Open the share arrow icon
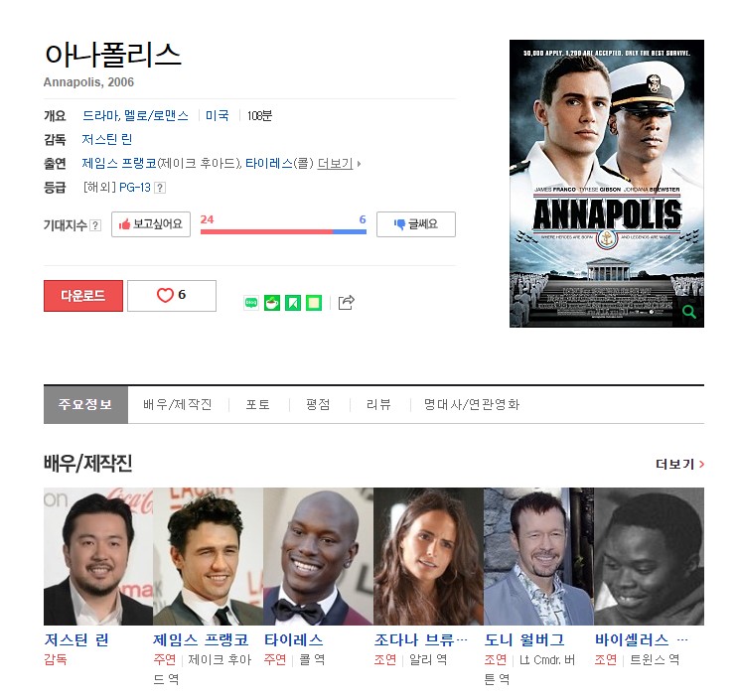 [x=347, y=302]
